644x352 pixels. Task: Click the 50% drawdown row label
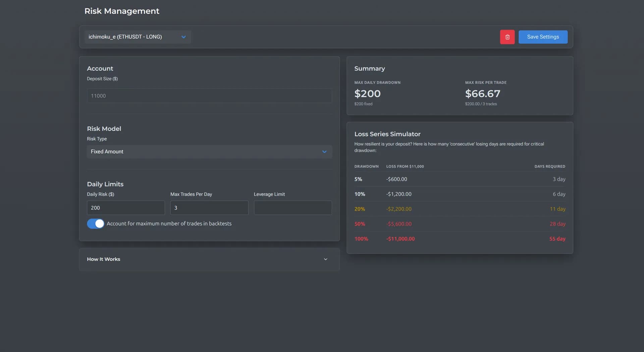[360, 224]
